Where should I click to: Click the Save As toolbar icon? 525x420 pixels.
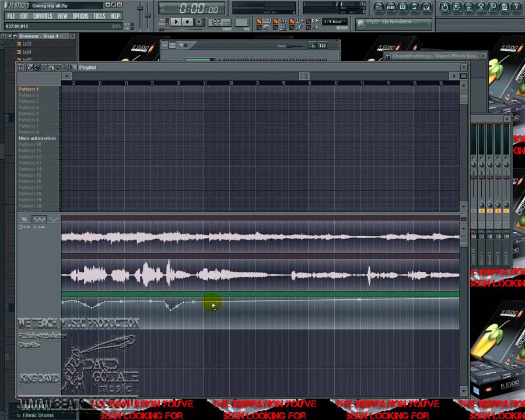(457, 8)
